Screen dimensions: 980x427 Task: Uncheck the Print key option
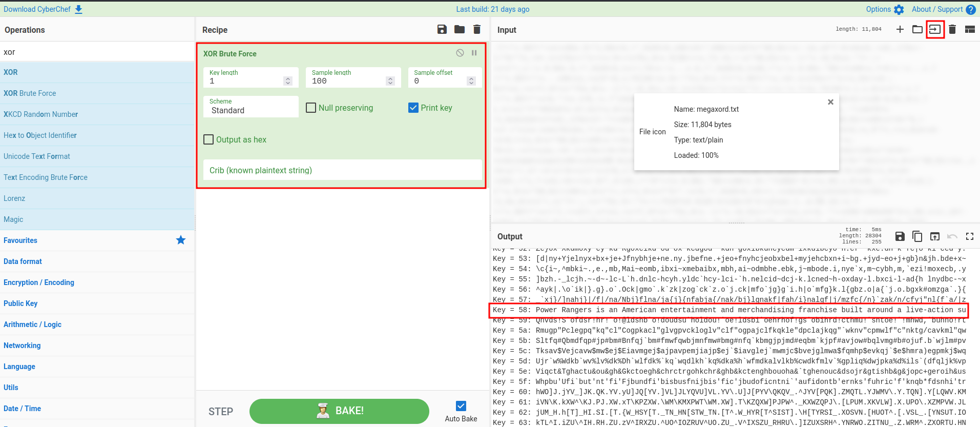413,108
